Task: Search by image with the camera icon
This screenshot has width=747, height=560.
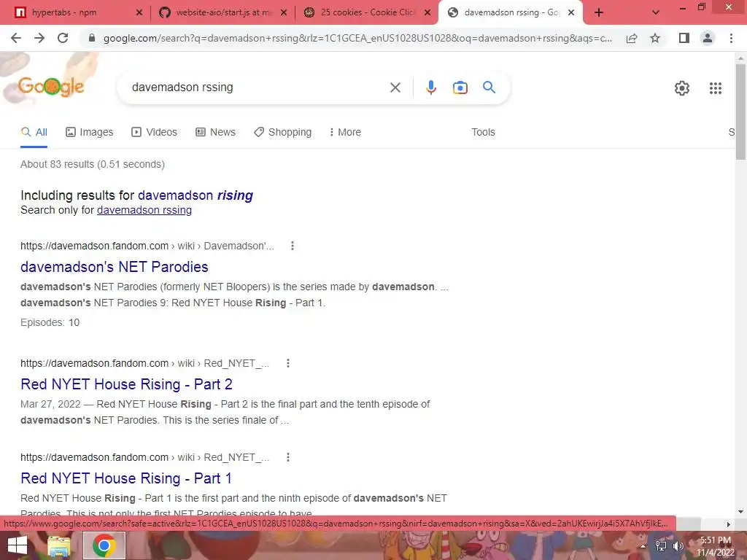Action: (x=460, y=87)
